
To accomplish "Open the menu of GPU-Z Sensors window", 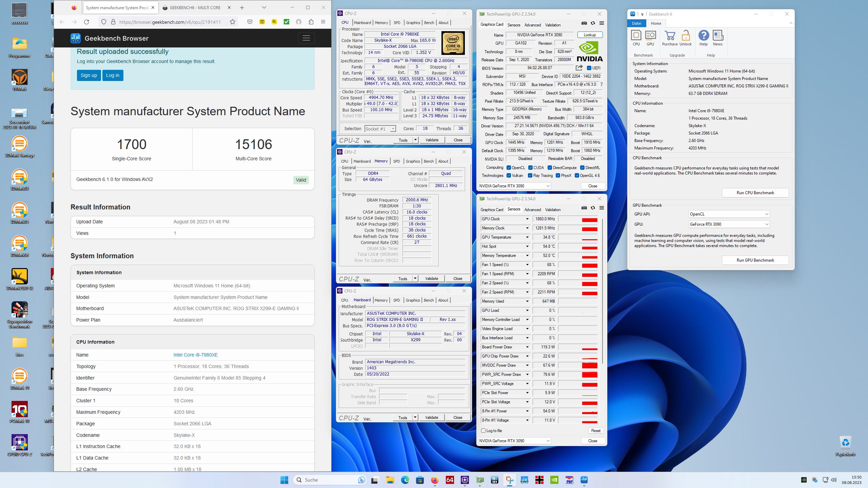I will 602,208.
